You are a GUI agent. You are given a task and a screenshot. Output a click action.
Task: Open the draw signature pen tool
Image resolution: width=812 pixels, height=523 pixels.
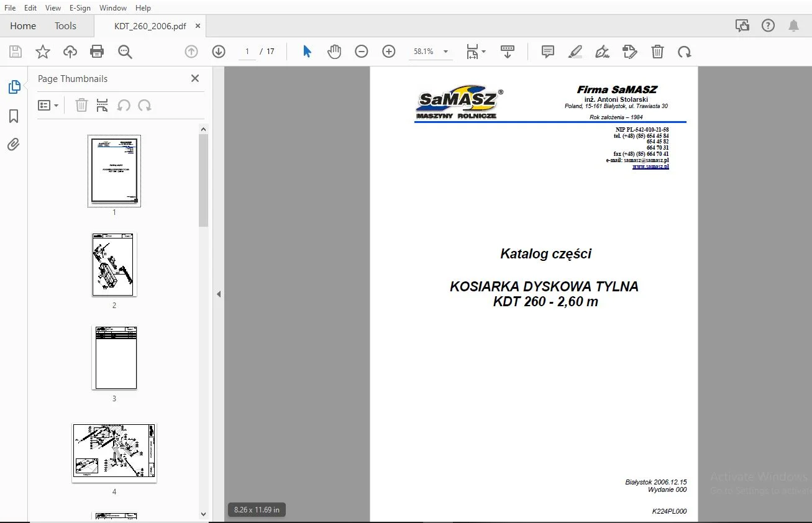pyautogui.click(x=603, y=52)
